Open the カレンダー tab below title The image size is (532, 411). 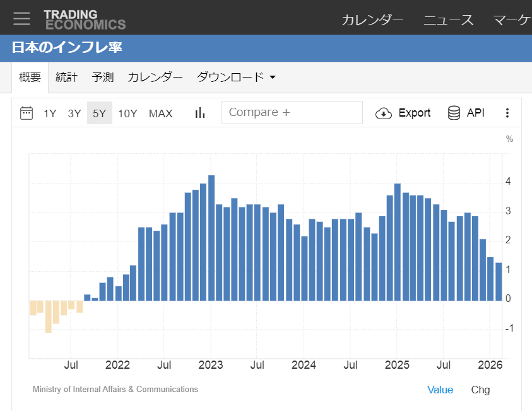(x=155, y=78)
